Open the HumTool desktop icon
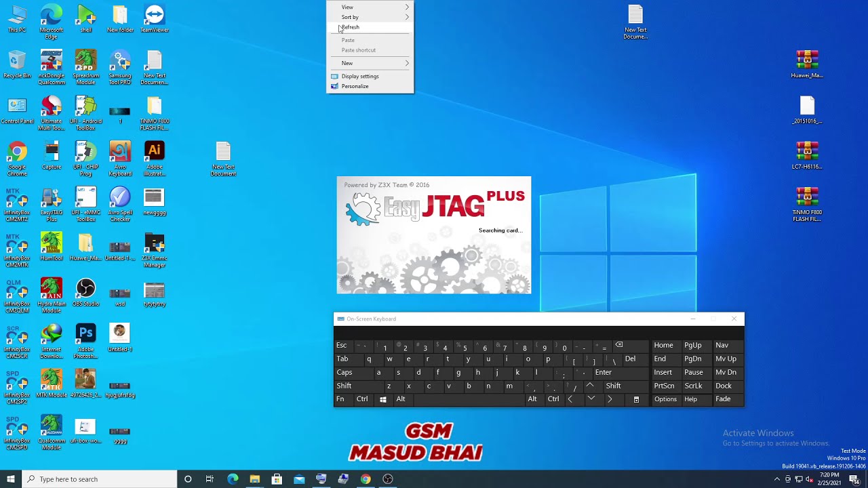868x488 pixels. point(52,246)
